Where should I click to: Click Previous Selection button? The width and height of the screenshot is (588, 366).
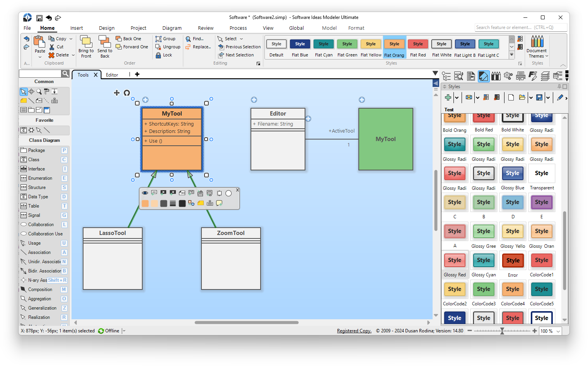(x=239, y=47)
